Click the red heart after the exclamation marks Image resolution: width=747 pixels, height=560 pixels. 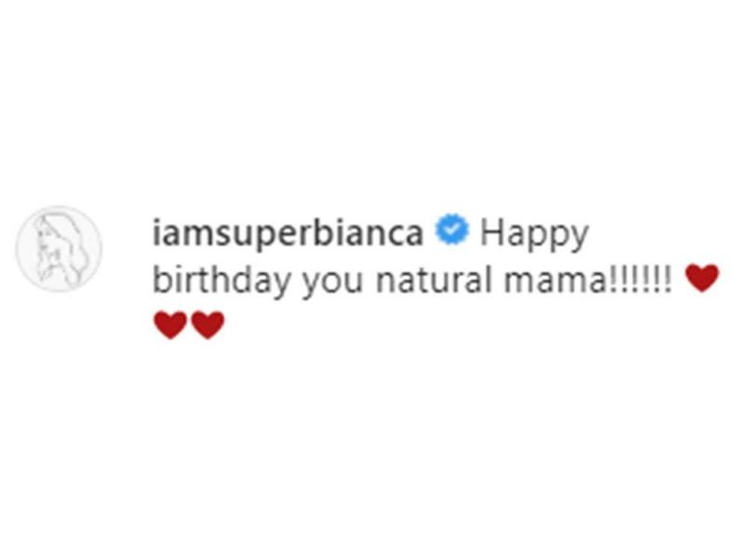[702, 278]
